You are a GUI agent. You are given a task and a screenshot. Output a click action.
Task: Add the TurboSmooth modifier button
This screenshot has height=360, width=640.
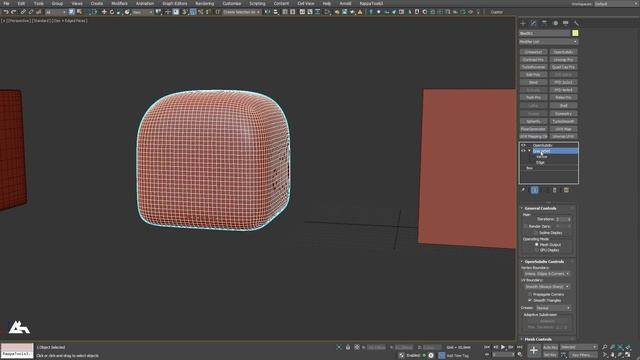[x=563, y=121]
